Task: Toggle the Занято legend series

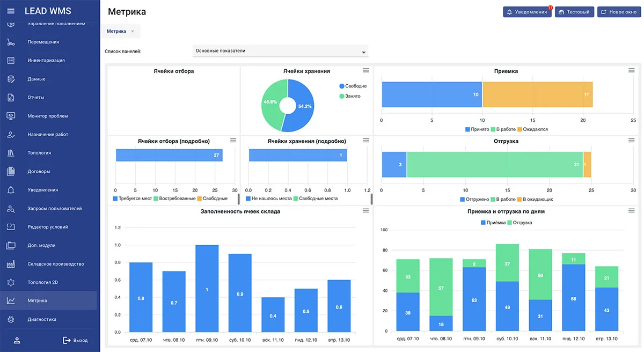Action: (x=350, y=96)
